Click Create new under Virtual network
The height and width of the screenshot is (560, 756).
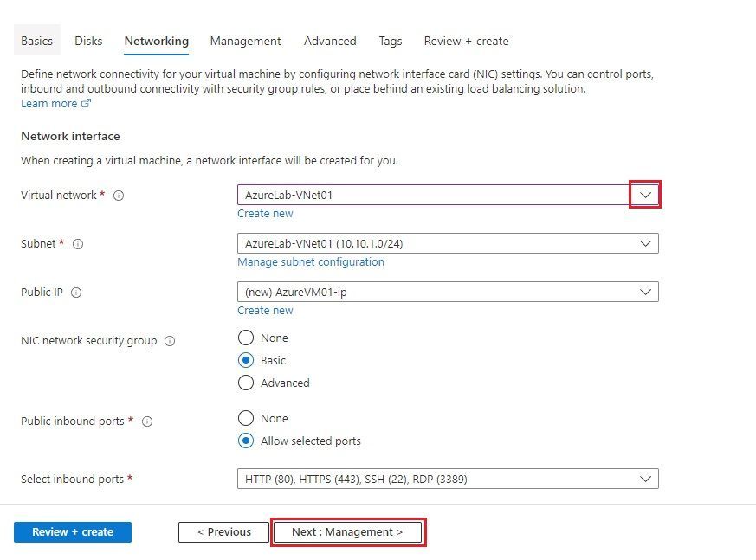point(265,214)
